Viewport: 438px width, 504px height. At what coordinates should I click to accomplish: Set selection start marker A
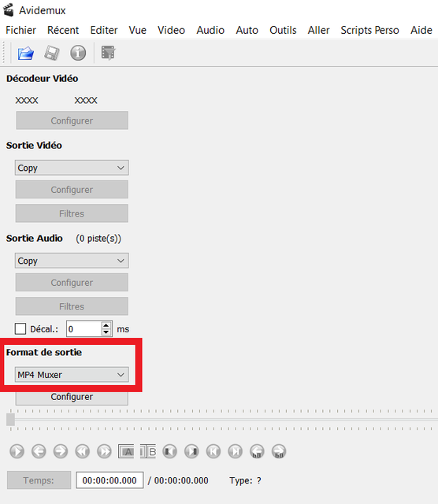coord(126,451)
